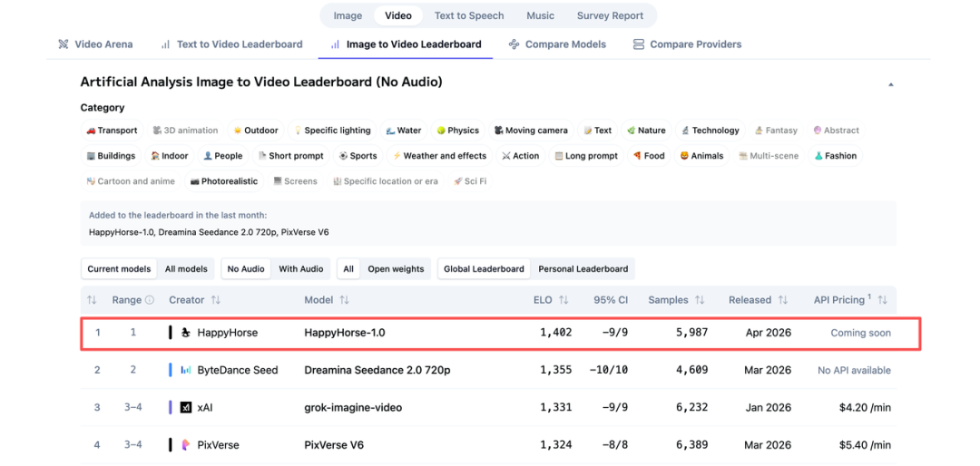Click the ByteDance Seed logo icon

[186, 370]
